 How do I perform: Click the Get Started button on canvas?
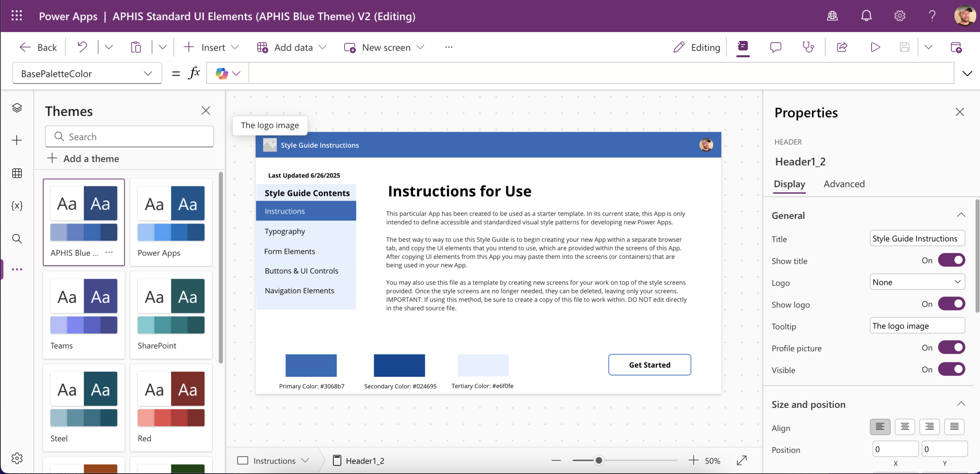[649, 364]
